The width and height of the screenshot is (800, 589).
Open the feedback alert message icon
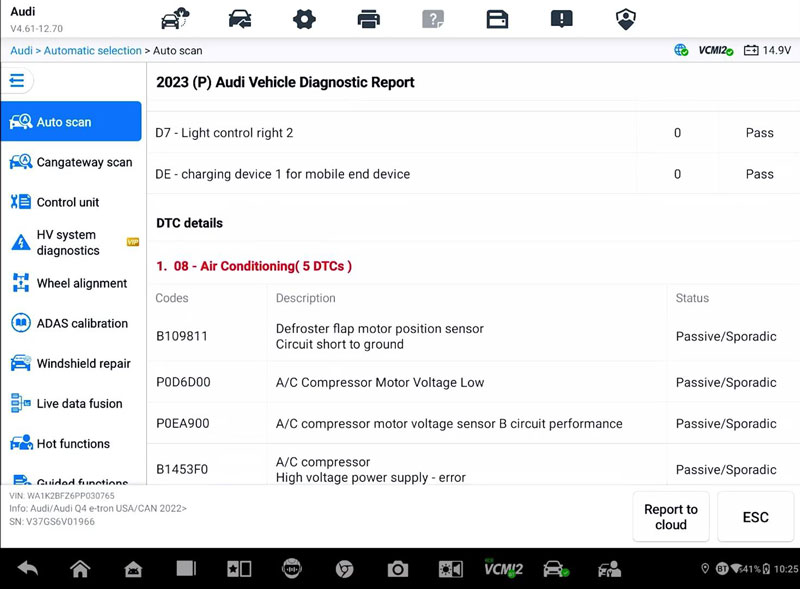click(562, 19)
